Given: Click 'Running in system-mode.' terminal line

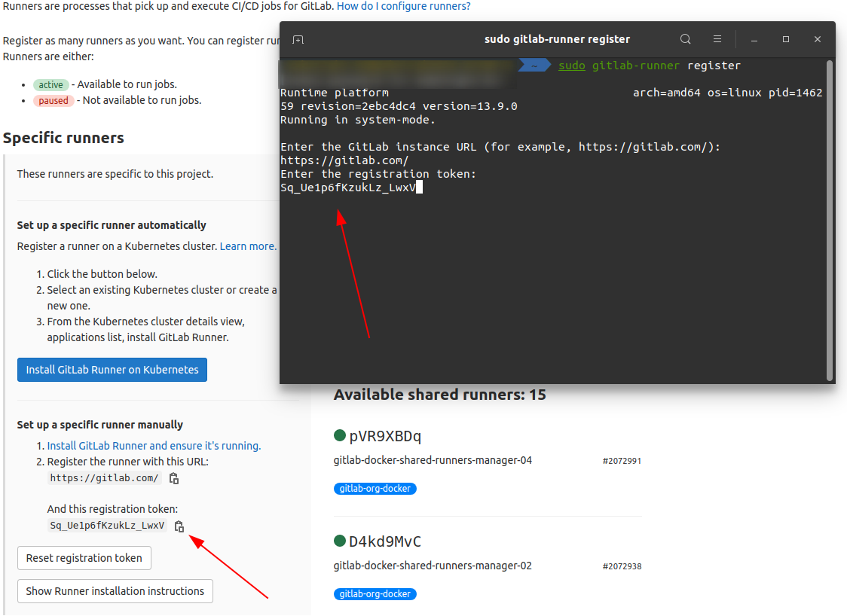Looking at the screenshot, I should click(358, 120).
